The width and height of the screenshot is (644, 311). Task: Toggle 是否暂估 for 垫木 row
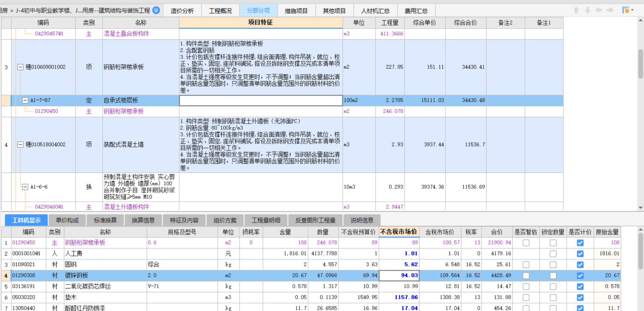tap(526, 298)
